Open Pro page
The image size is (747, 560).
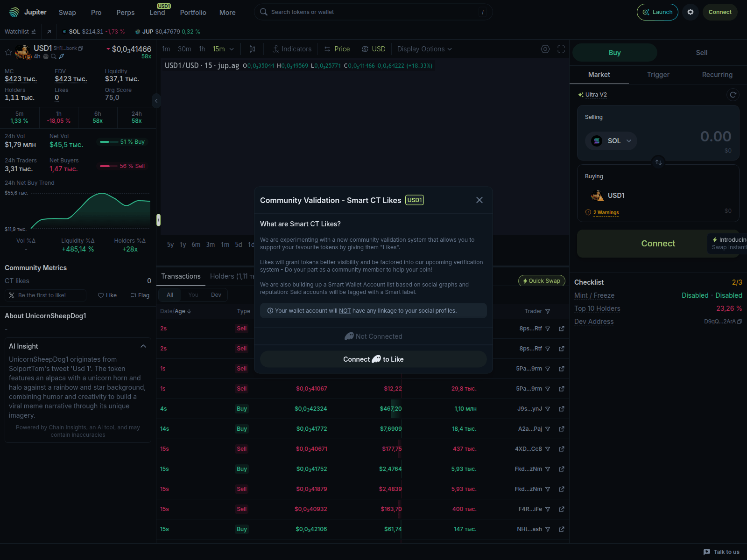(x=96, y=13)
